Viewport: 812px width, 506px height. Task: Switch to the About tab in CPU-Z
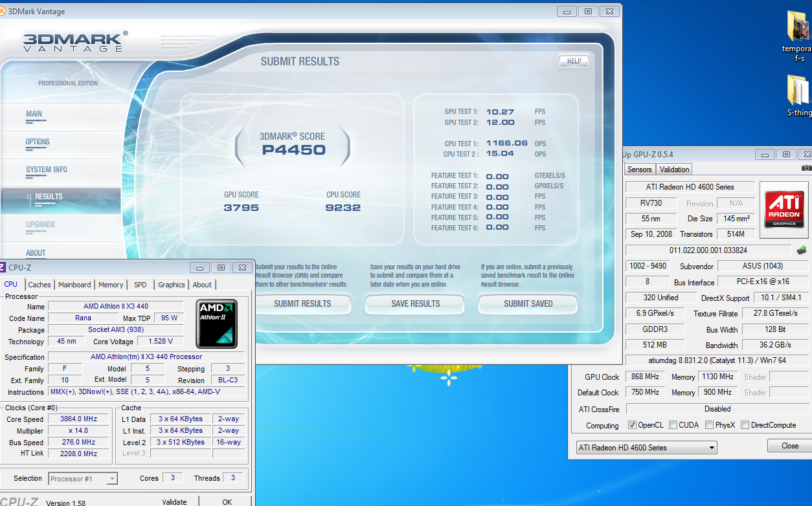[x=202, y=285]
